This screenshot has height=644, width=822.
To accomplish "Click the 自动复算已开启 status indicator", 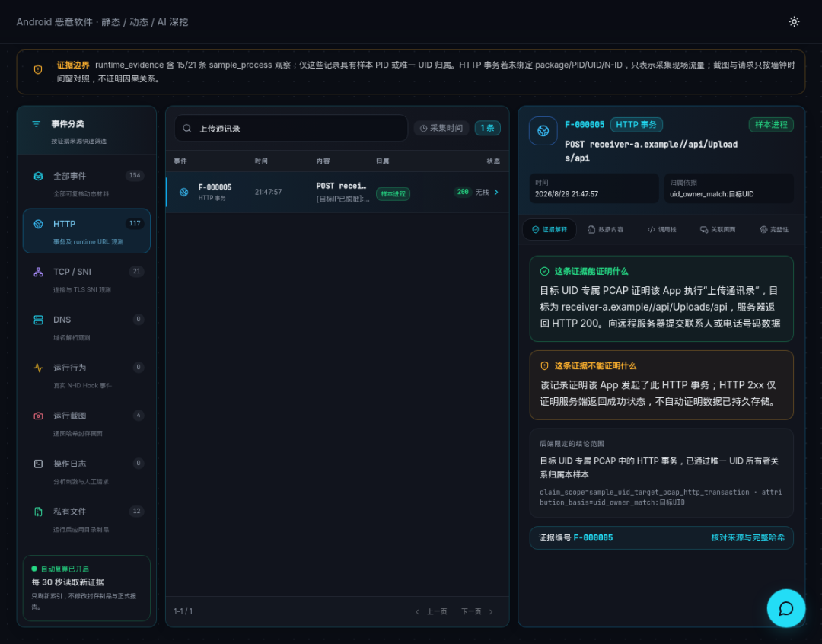I will point(60,569).
